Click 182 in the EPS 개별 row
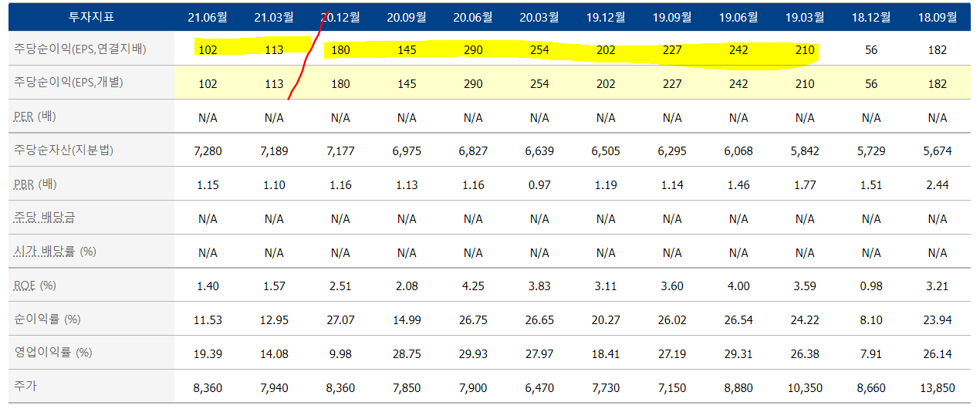Screen dimensions: 980x409 (938, 84)
